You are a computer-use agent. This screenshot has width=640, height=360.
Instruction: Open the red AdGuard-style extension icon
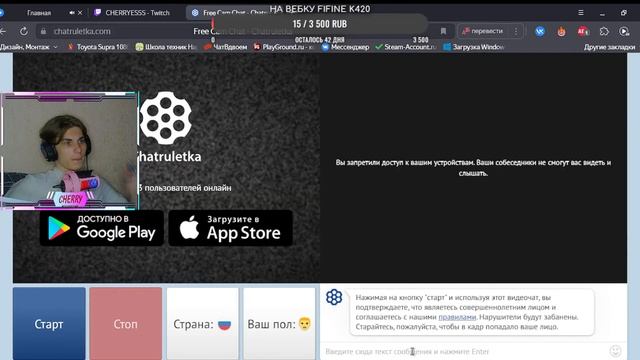click(x=583, y=31)
